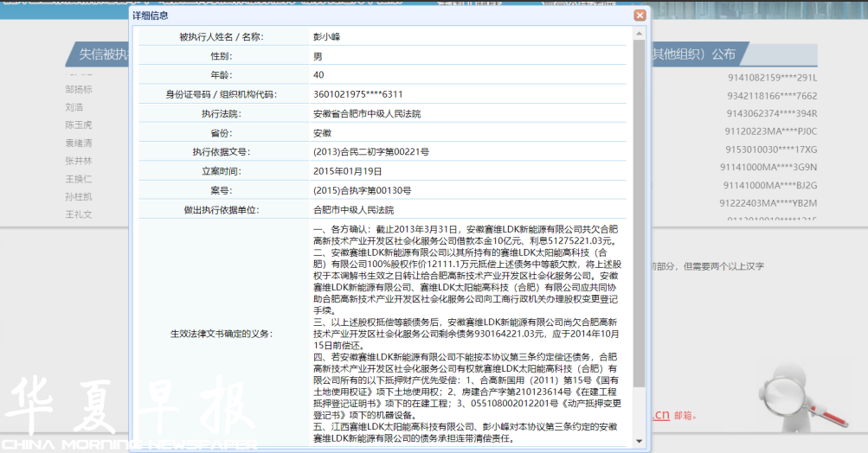The width and height of the screenshot is (868, 453).
Task: Click the dialog scrollbar up arrow
Action: [x=640, y=33]
